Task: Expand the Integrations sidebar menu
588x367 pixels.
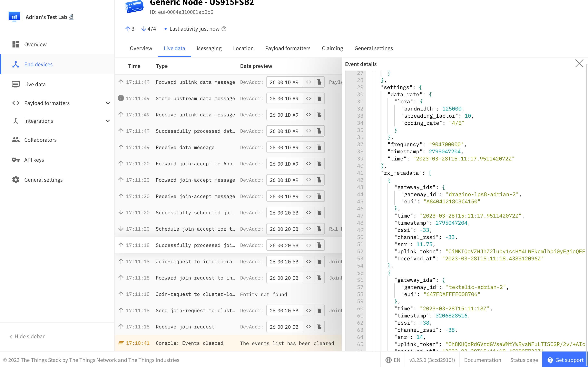Action: [108, 121]
